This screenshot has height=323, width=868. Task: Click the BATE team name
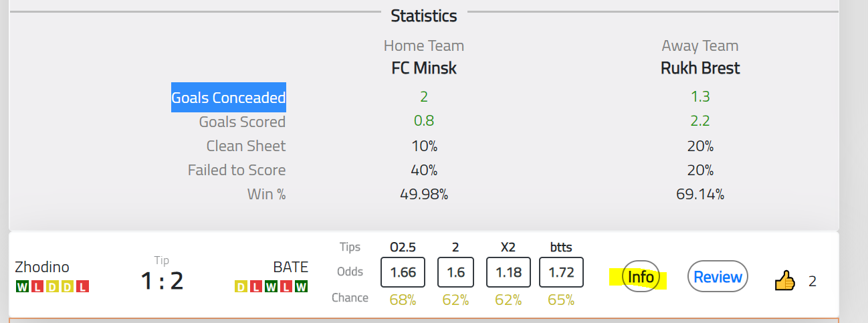tap(291, 267)
